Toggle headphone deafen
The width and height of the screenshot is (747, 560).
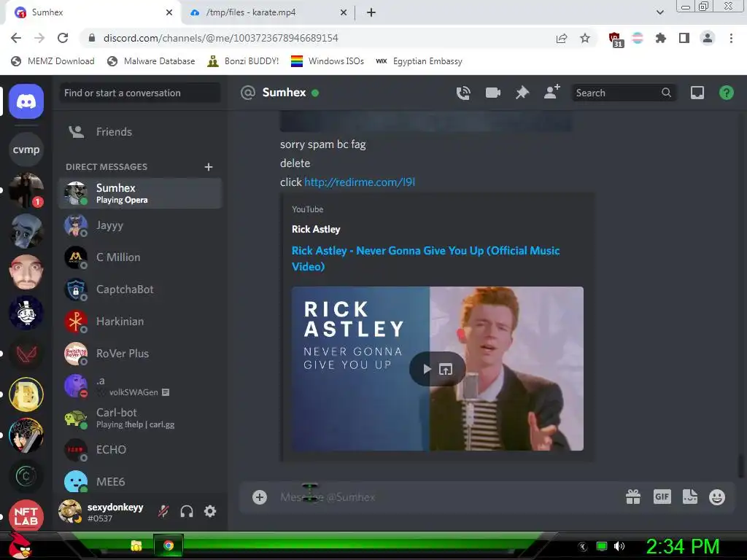[x=187, y=511]
